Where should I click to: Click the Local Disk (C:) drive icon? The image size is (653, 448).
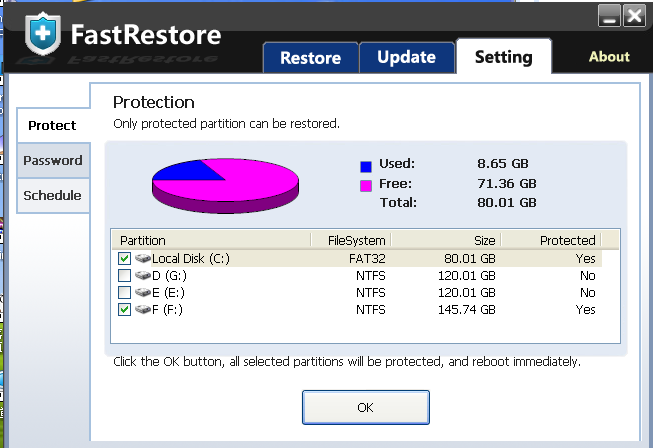pos(142,259)
